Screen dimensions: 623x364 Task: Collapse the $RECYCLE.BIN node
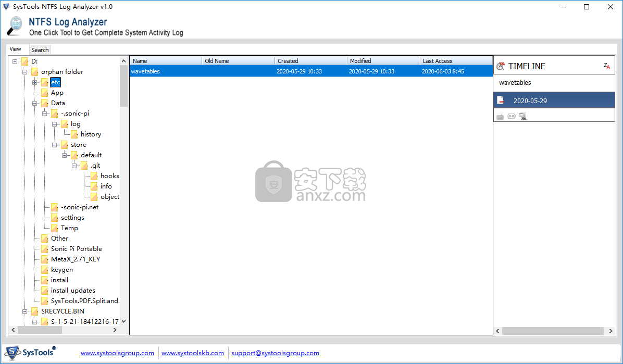point(24,311)
